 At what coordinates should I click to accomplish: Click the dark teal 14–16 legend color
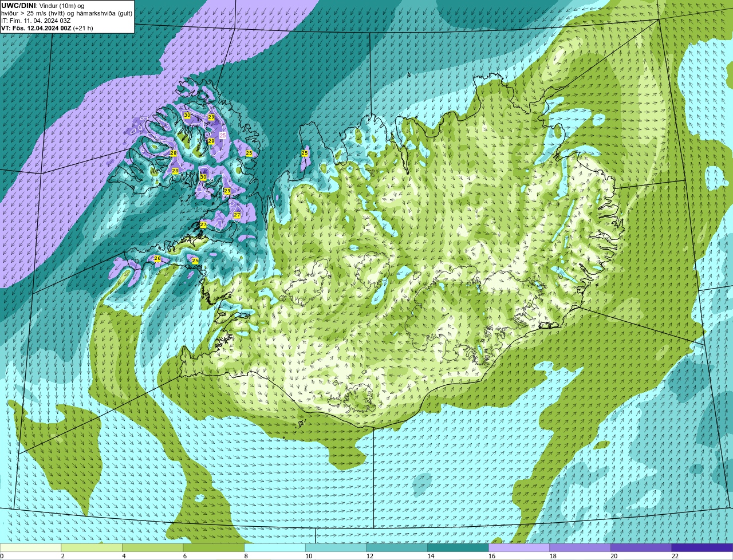coord(458,547)
